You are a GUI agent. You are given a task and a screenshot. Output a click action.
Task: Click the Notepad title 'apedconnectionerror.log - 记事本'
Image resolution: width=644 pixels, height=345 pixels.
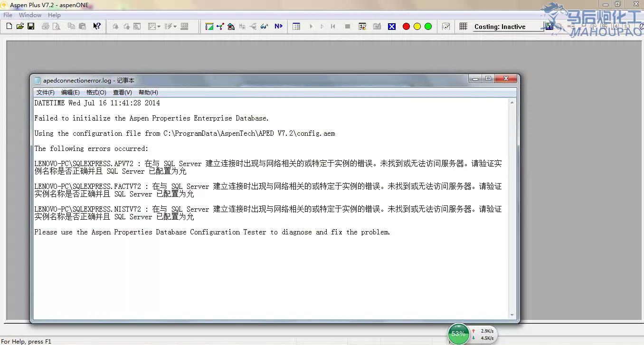(89, 81)
